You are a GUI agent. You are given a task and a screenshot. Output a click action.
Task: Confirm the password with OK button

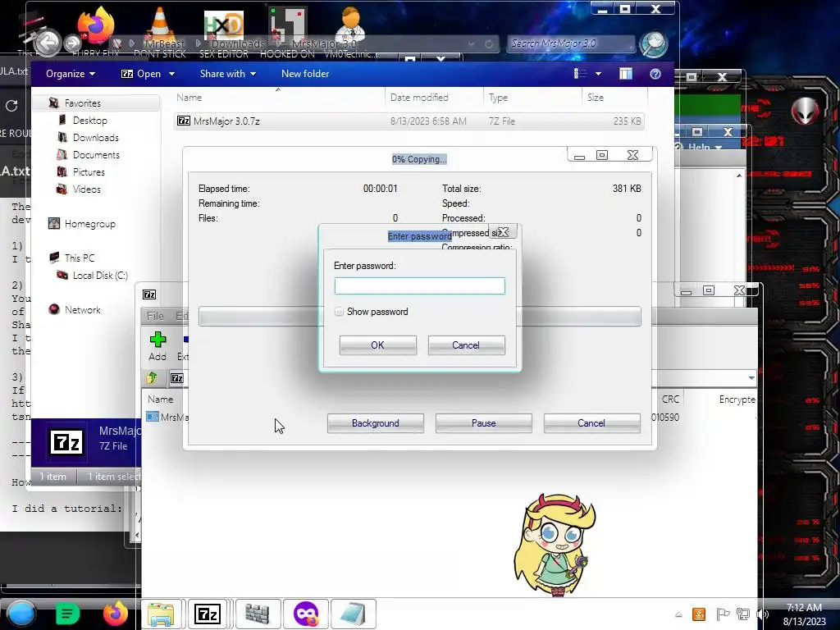click(377, 345)
